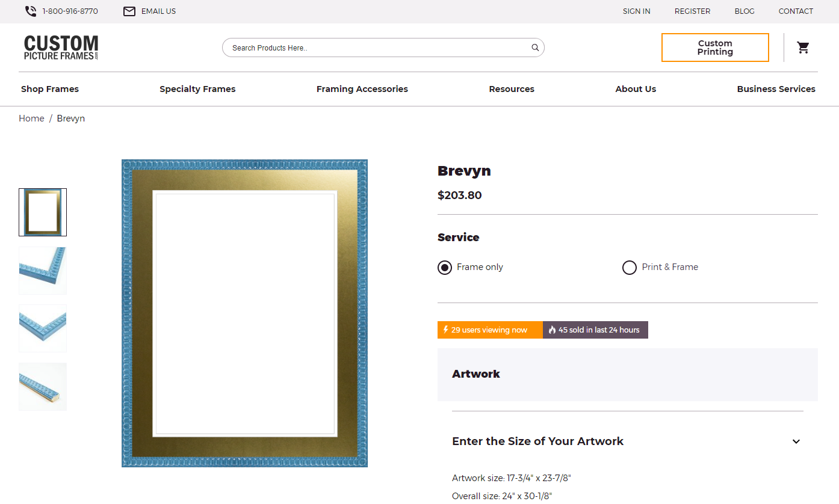Open the Resources menu
Viewport: 839px width, 504px height.
coord(511,88)
